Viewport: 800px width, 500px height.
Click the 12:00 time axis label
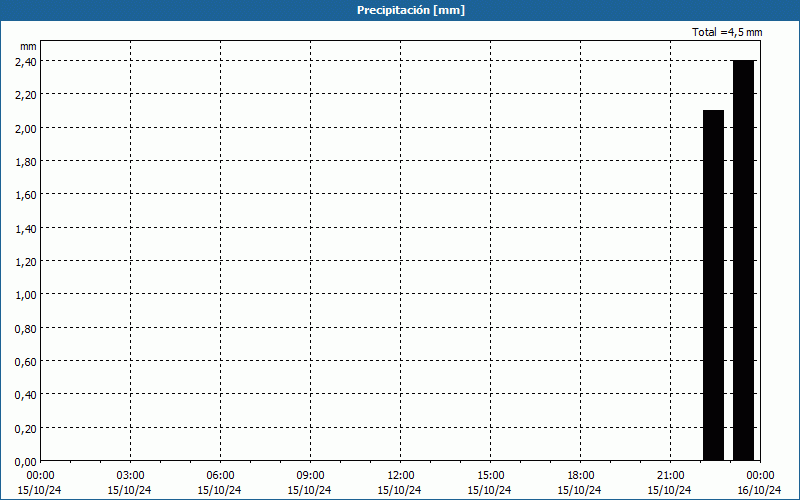(401, 476)
